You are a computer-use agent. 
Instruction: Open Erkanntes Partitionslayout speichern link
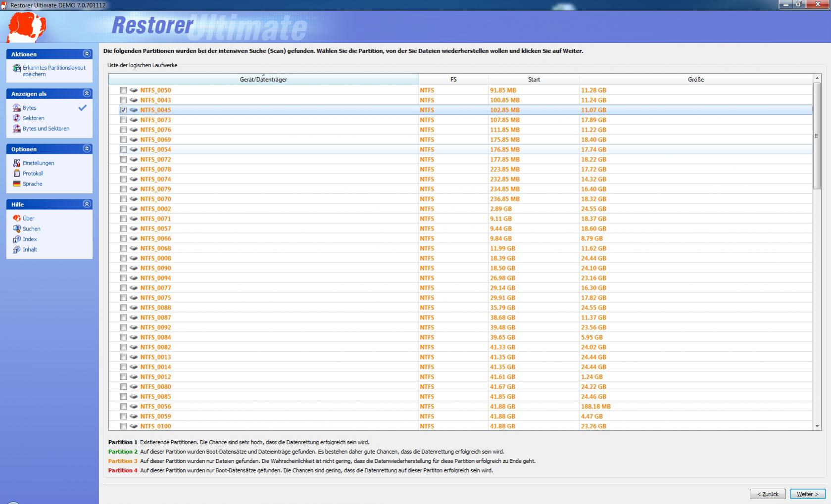click(54, 71)
